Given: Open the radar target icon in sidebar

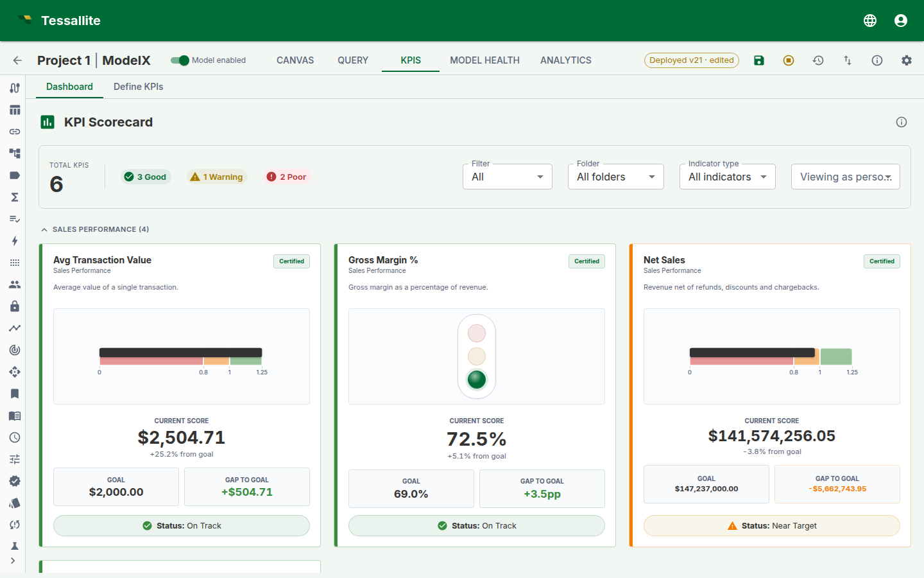Looking at the screenshot, I should [x=15, y=350].
